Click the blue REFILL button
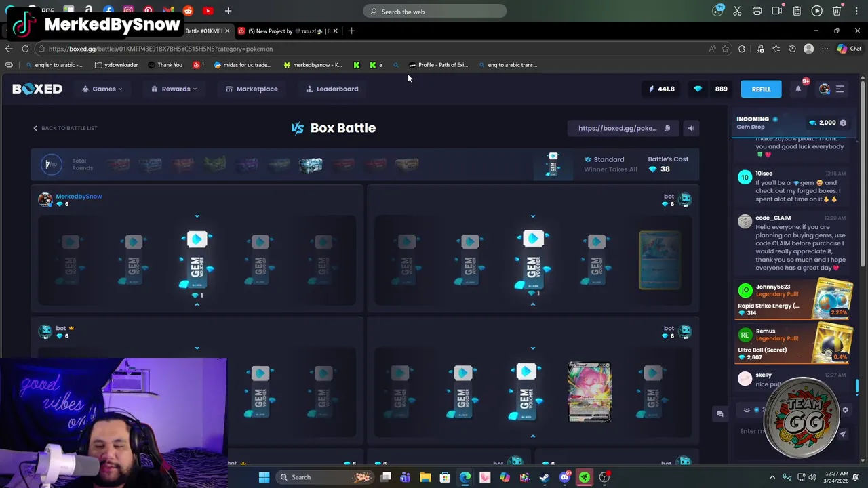The height and width of the screenshot is (488, 868). (761, 89)
